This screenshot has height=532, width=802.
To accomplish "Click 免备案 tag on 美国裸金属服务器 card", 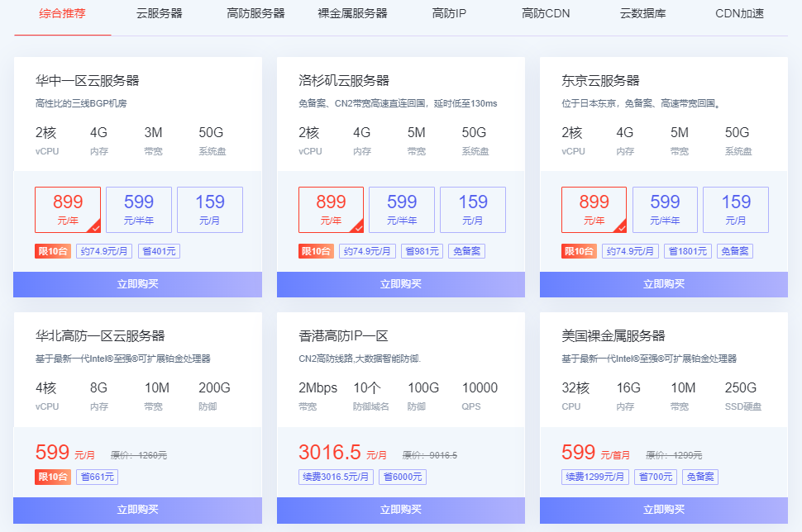I will [700, 477].
